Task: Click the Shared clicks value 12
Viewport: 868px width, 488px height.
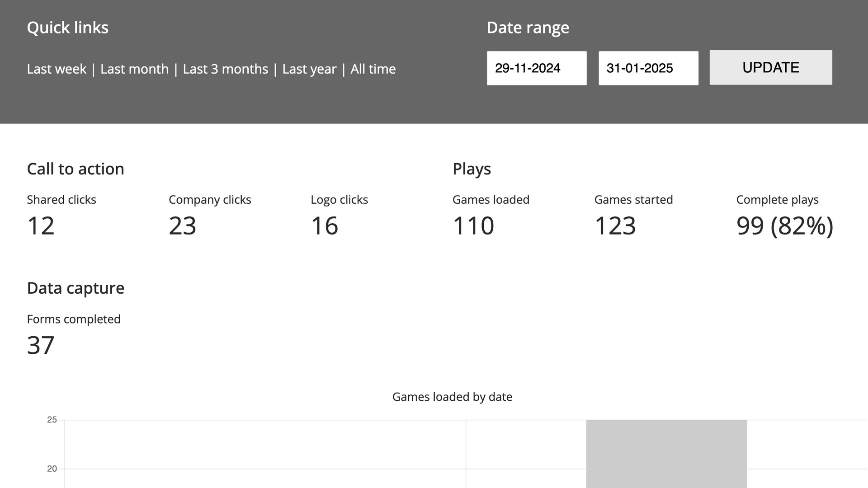Action: 41,225
